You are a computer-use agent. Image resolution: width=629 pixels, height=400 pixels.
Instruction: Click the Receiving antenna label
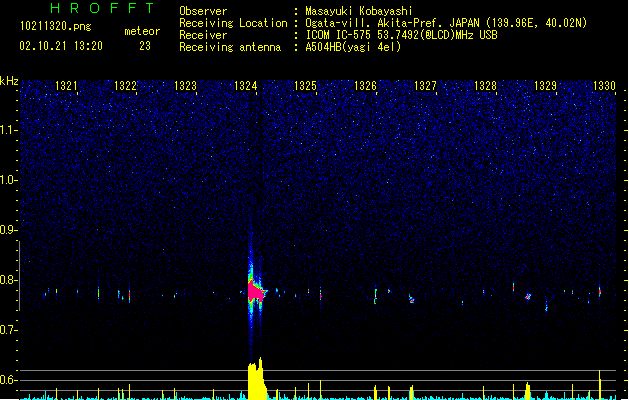pyautogui.click(x=230, y=47)
